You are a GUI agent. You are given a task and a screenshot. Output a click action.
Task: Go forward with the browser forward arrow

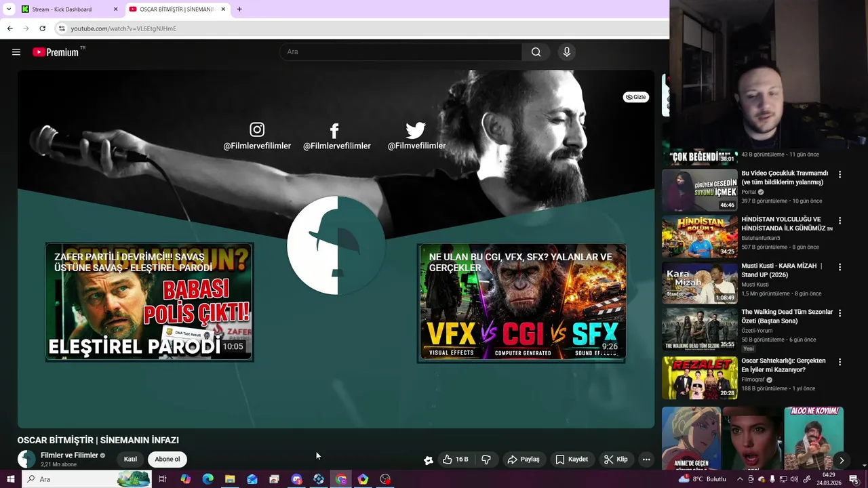click(26, 28)
